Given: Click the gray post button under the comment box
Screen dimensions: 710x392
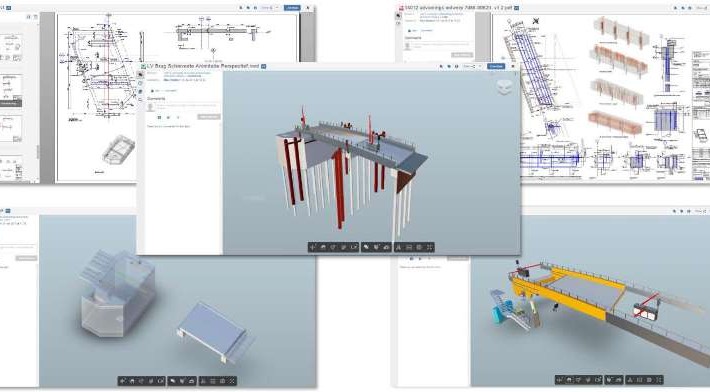Looking at the screenshot, I should tap(209, 117).
